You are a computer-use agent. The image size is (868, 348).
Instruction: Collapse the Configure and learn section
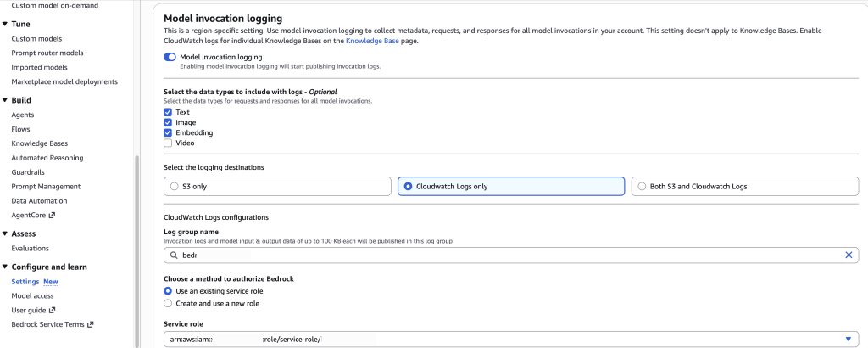(5, 267)
